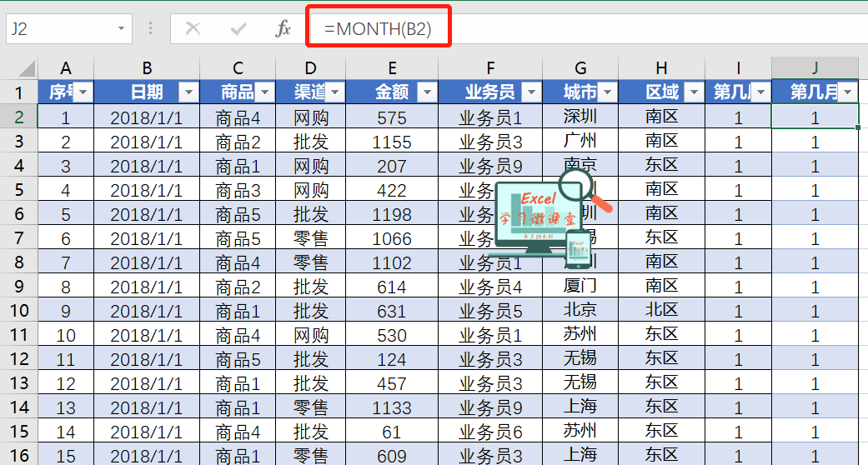Click the cell with amount 124
Image resolution: width=868 pixels, height=465 pixels.
tap(392, 358)
